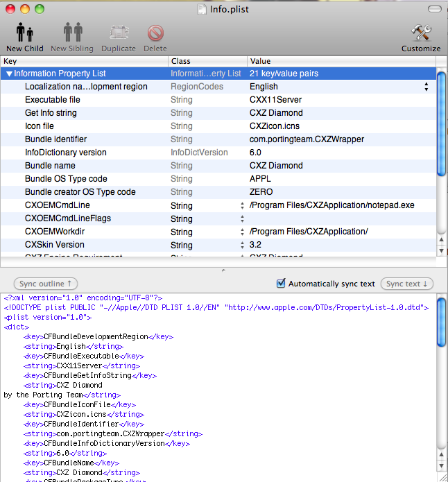The width and height of the screenshot is (448, 482).
Task: Click the 'by the Porting Team' XML line
Action: 62,395
